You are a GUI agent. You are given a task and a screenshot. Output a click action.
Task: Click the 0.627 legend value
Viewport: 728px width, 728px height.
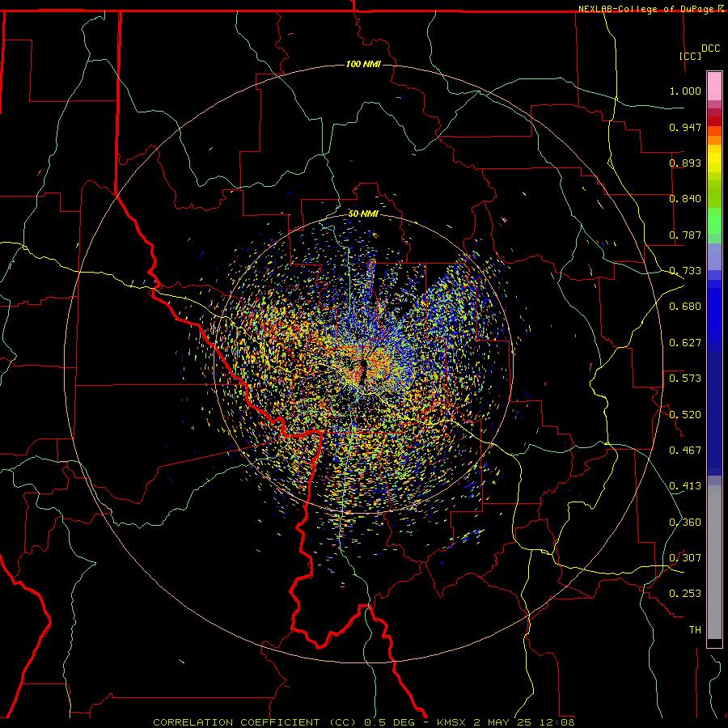point(685,343)
